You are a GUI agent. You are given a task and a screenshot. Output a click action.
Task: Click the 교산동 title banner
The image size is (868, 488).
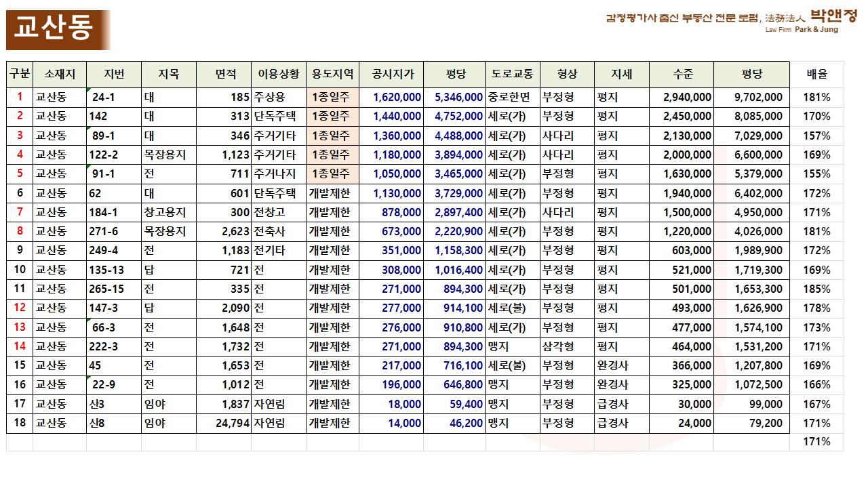(58, 30)
